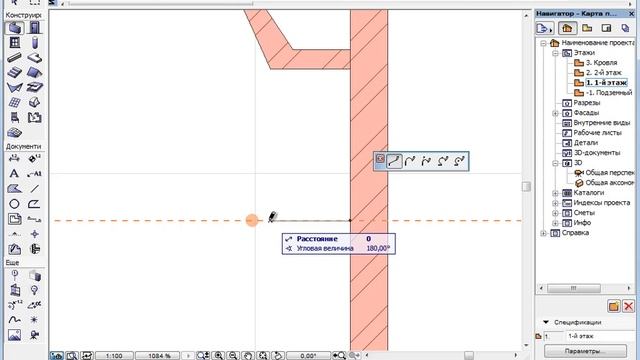Select the Interior Elevation tool
640x360 pixels.
[x=35, y=234]
